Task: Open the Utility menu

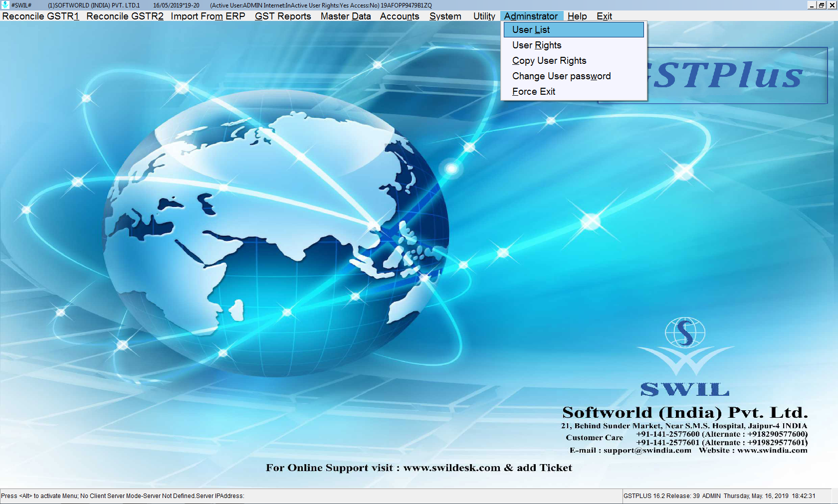Action: pos(484,16)
